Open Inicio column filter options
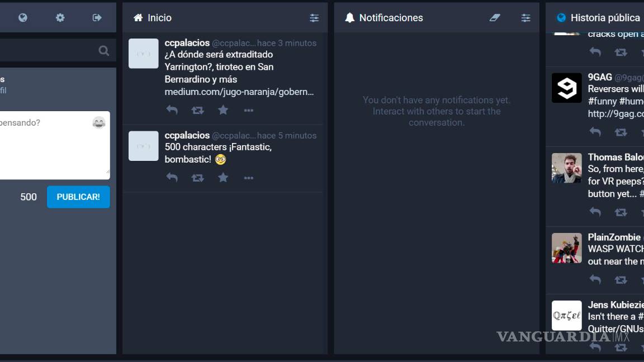This screenshot has width=644, height=362. (x=314, y=17)
